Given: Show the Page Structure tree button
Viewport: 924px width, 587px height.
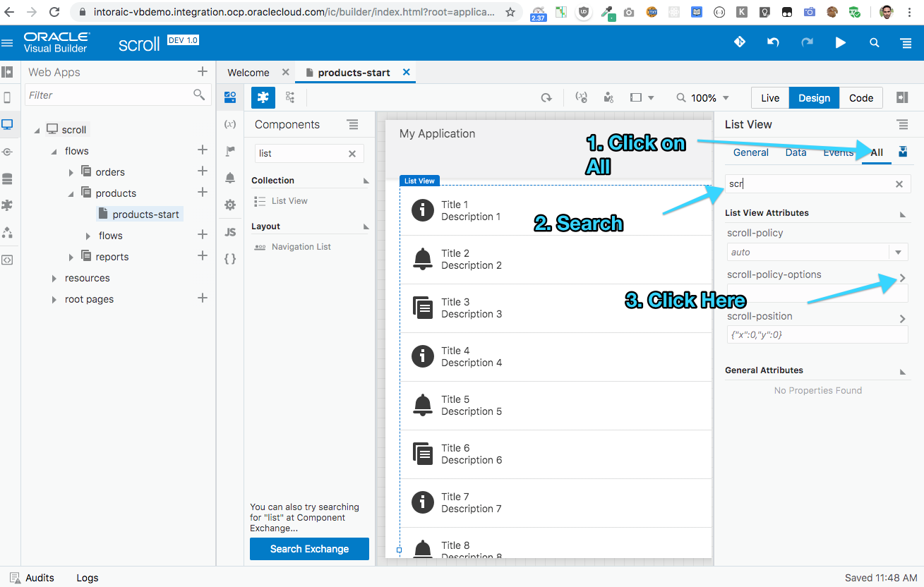Looking at the screenshot, I should (x=290, y=97).
